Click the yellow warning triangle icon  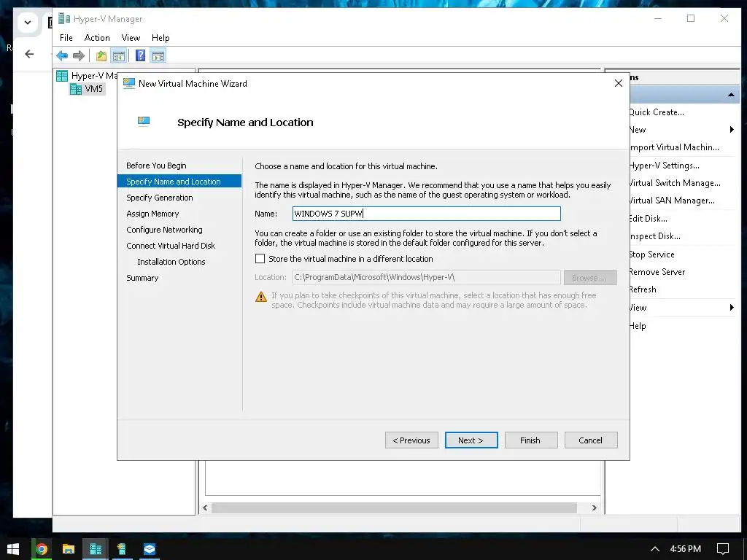[261, 297]
